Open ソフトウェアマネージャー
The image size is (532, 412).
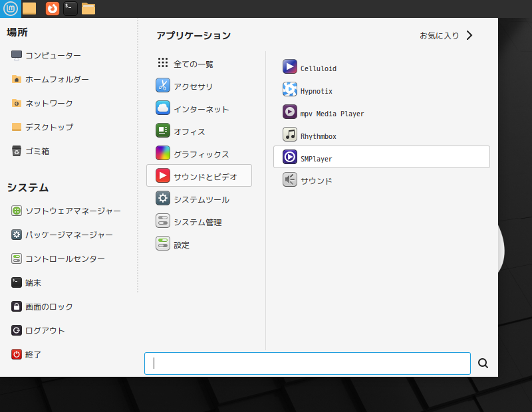(x=66, y=211)
